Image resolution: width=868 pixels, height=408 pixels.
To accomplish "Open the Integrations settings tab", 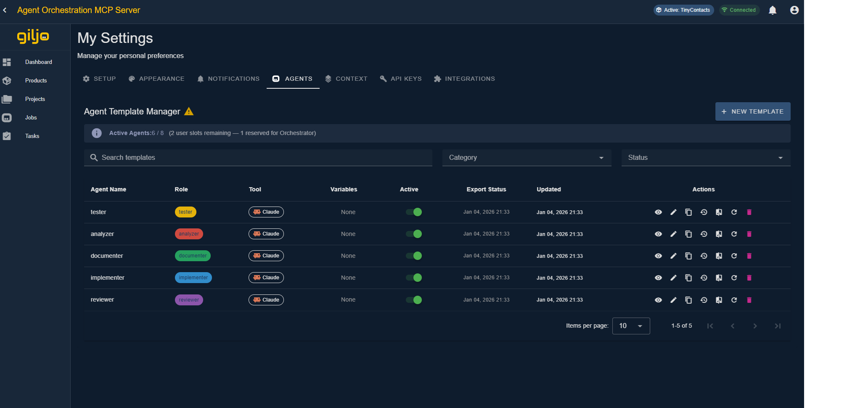I will tap(465, 79).
